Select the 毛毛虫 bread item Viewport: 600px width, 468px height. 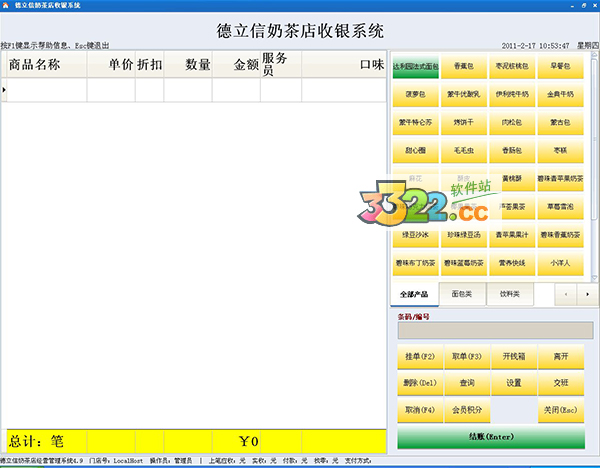tap(463, 151)
